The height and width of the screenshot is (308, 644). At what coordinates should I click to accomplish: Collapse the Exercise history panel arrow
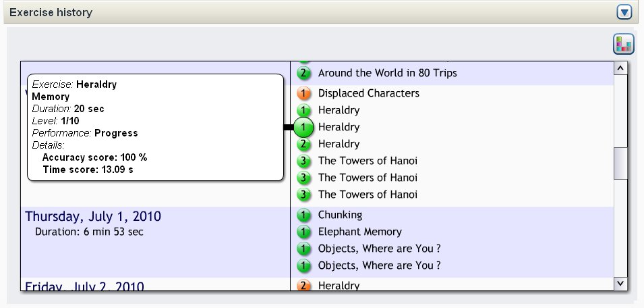point(624,12)
